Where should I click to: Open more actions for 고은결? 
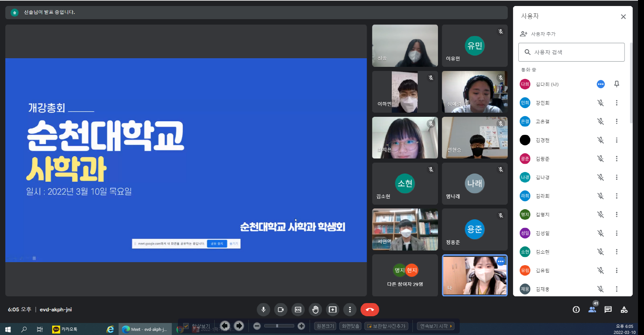(617, 121)
